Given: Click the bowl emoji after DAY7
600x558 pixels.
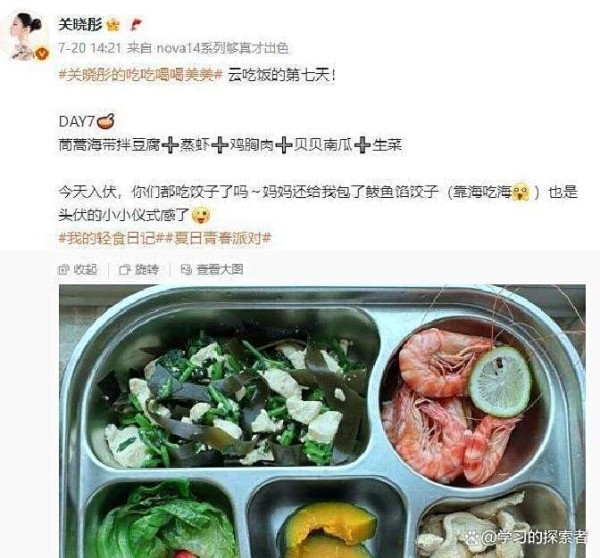Looking at the screenshot, I should [x=106, y=121].
